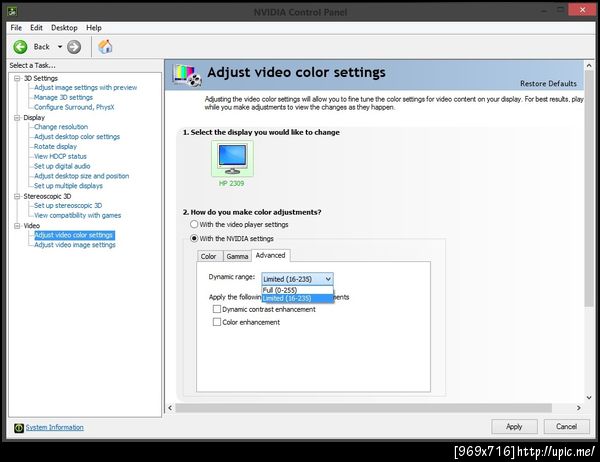This screenshot has height=462, width=600.
Task: Click the vertical scrollbar thumb
Action: click(589, 189)
